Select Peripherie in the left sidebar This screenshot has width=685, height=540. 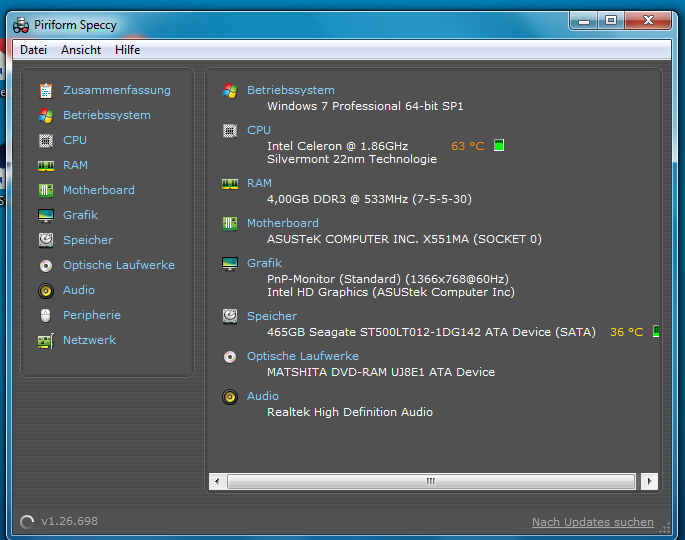(x=91, y=315)
